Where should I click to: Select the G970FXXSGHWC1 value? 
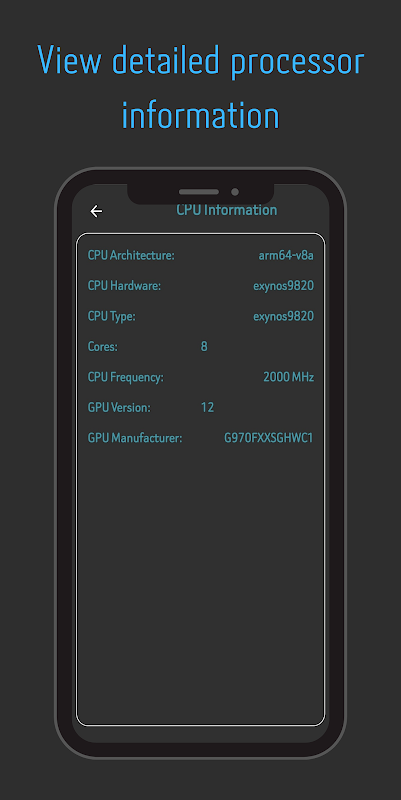click(x=268, y=438)
